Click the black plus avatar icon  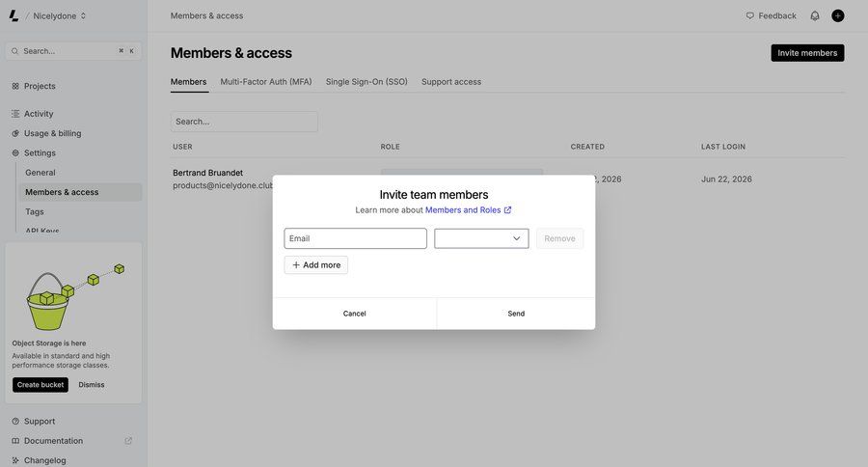tap(838, 16)
